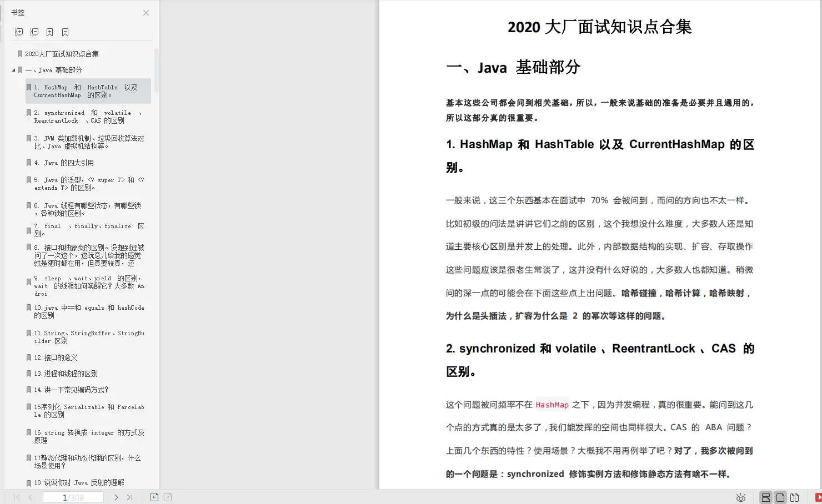Switch to single page view
Viewport: 822px width, 504px height.
pos(780,497)
